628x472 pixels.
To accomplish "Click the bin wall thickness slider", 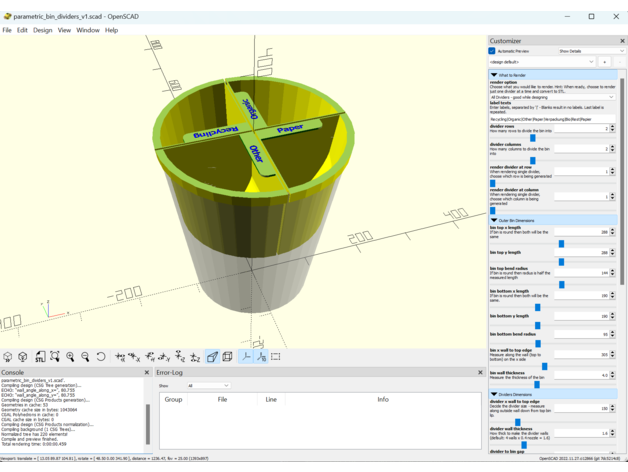I will click(536, 384).
